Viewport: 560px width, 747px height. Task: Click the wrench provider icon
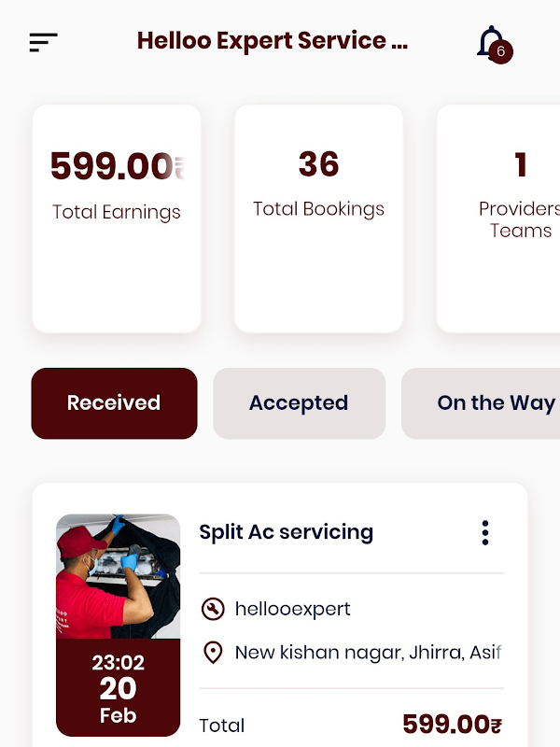tap(213, 609)
